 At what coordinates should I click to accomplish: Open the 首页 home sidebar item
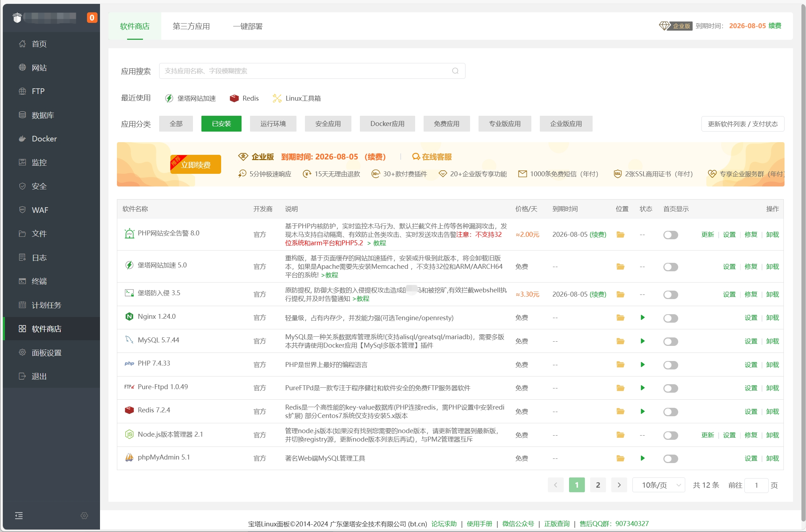[51, 44]
